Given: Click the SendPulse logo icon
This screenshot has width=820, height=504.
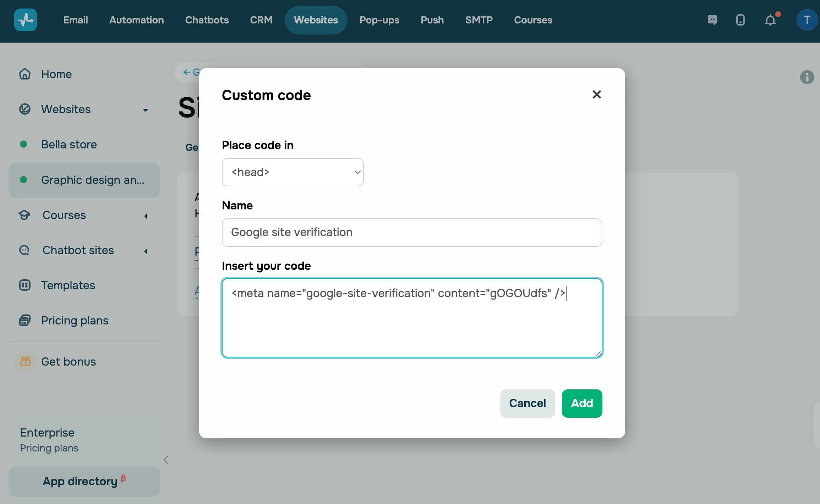Looking at the screenshot, I should point(26,20).
